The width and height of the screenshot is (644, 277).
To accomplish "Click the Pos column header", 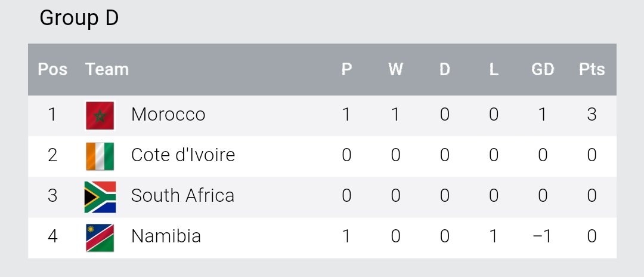I will point(52,70).
